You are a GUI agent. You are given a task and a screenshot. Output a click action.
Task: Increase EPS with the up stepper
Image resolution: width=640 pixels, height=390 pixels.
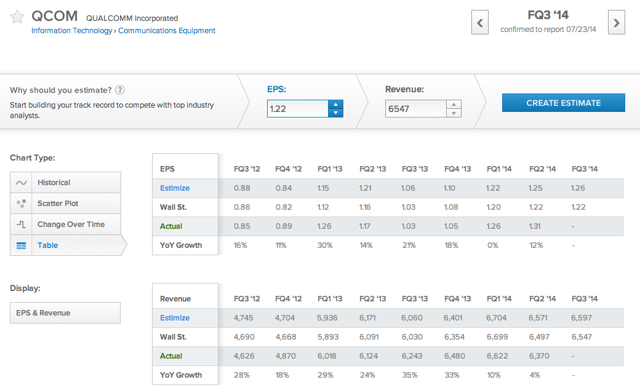click(336, 104)
